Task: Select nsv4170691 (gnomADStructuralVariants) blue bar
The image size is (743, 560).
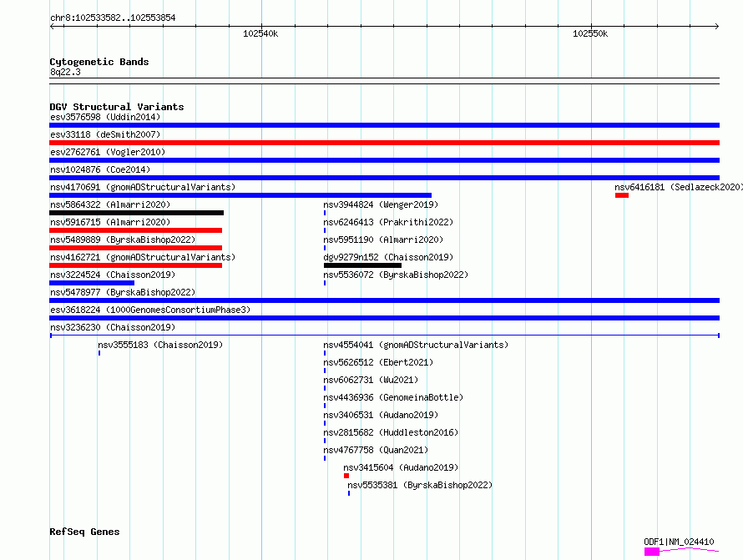Action: tap(240, 195)
